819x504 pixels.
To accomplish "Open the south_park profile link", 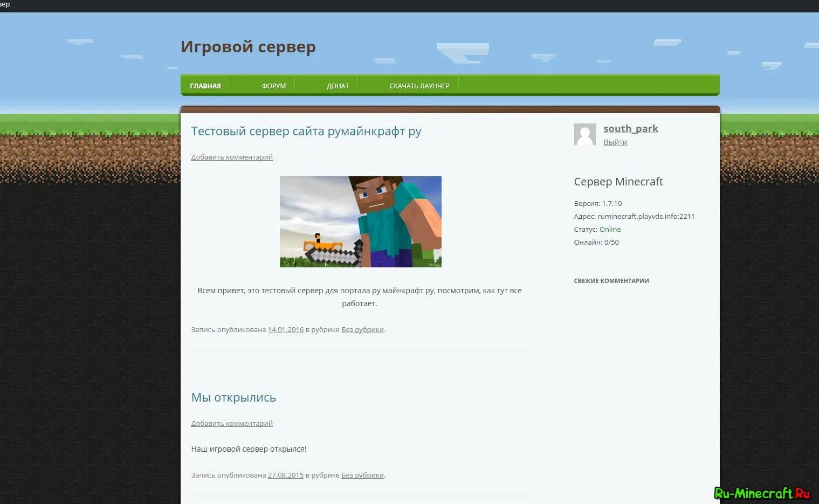I will click(631, 128).
